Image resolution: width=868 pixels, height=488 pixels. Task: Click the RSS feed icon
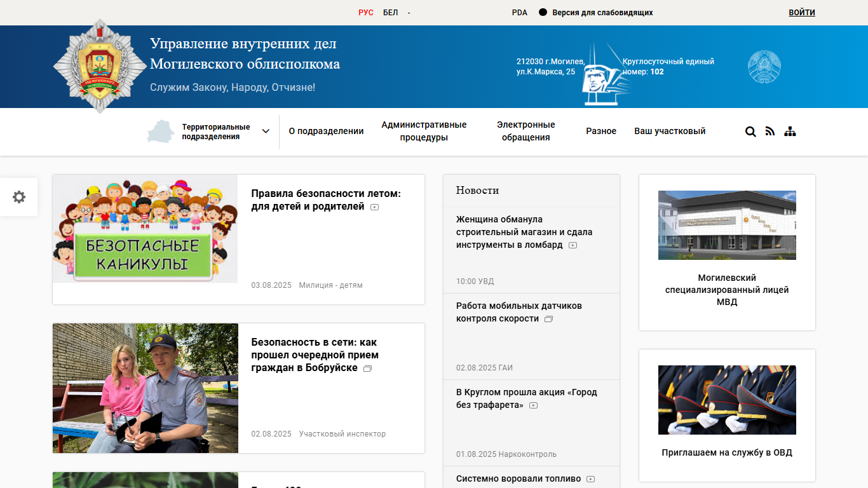coord(770,132)
